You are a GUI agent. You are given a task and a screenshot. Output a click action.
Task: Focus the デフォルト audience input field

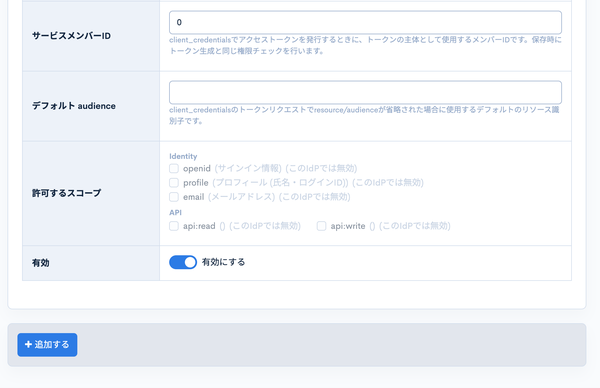[365, 92]
